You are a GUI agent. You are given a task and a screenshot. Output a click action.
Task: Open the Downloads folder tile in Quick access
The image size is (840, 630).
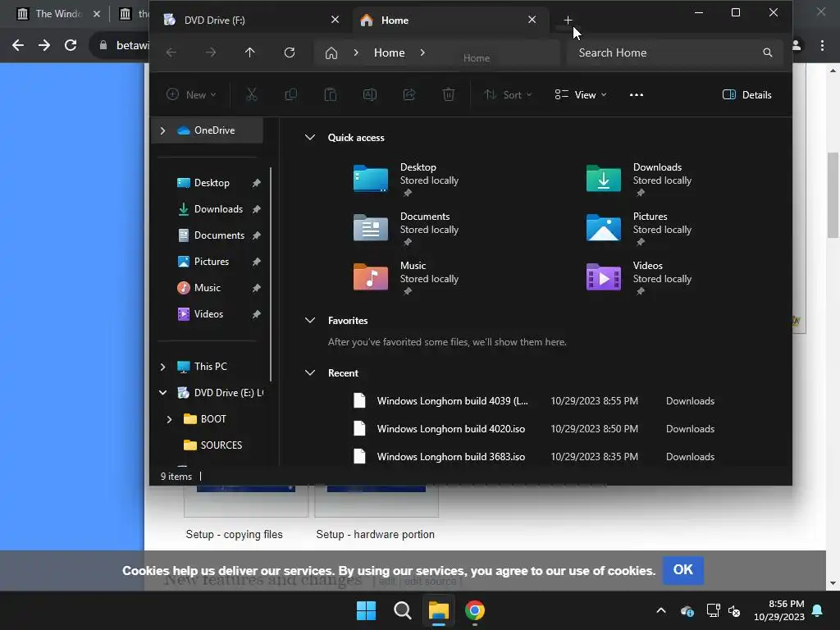(x=640, y=179)
